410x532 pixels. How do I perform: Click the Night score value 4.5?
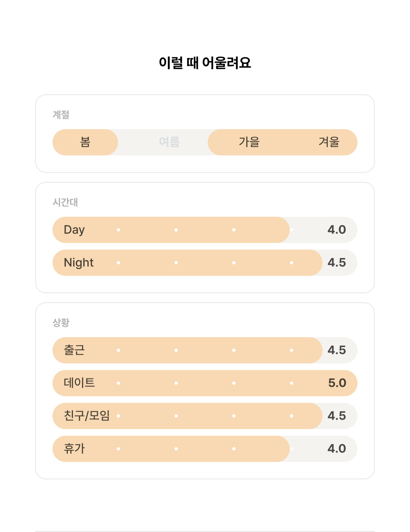coord(337,263)
